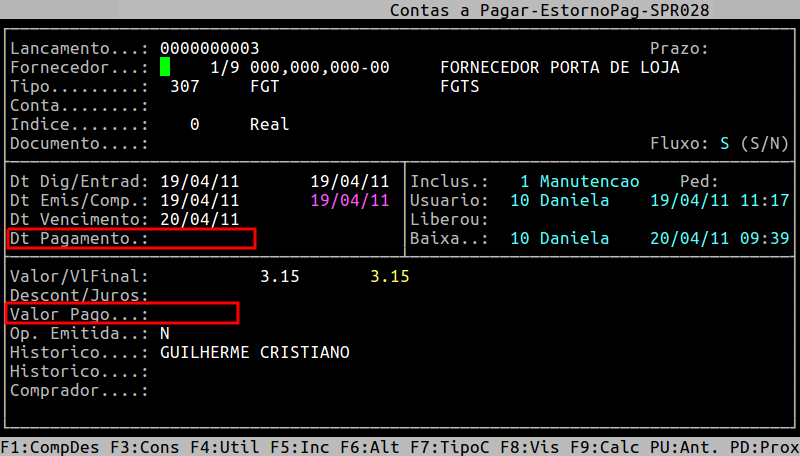800x456 pixels.
Task: Click the Dt Vencimento date 20/04/11
Action: point(199,220)
